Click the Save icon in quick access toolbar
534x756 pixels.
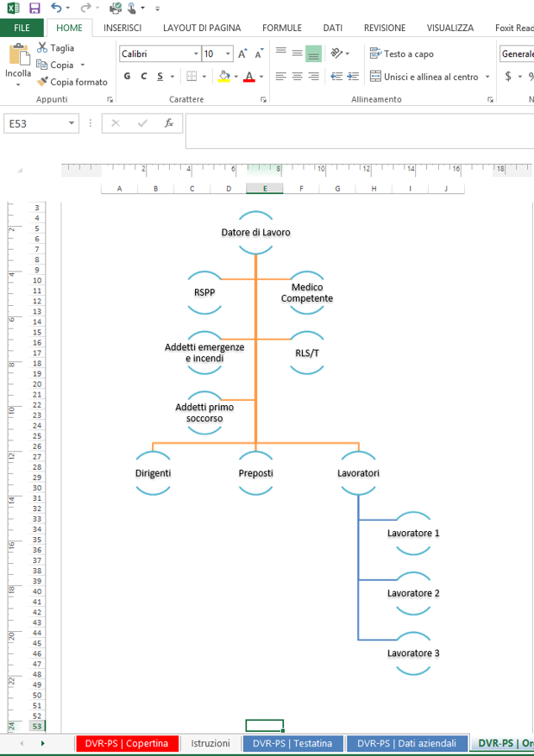(35, 8)
